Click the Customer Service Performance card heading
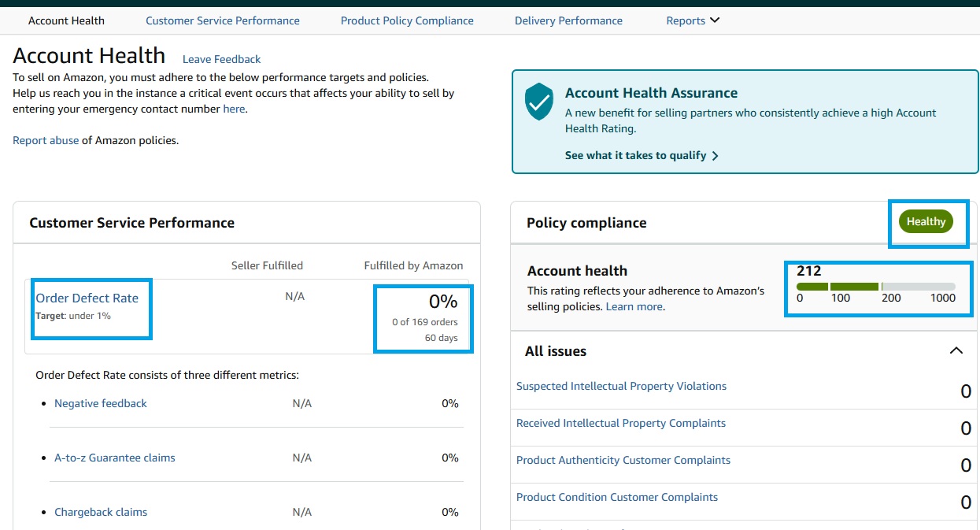Image resolution: width=980 pixels, height=530 pixels. point(132,223)
